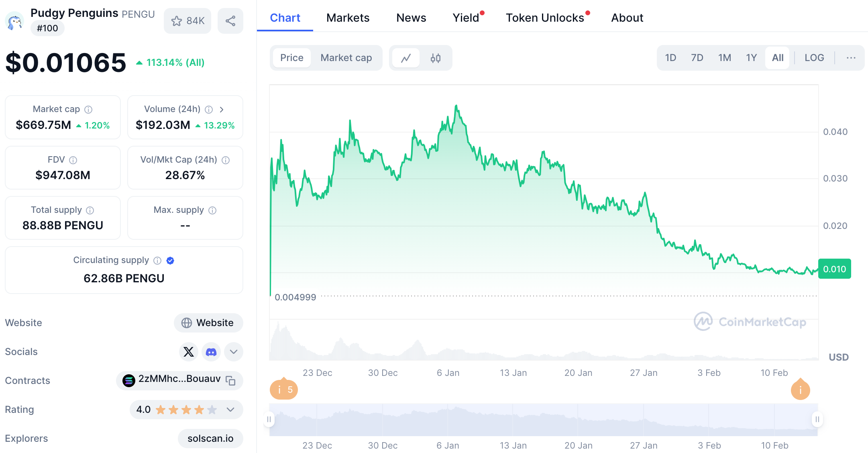The image size is (868, 453).
Task: Switch chart to Market cap view
Action: coord(346,58)
